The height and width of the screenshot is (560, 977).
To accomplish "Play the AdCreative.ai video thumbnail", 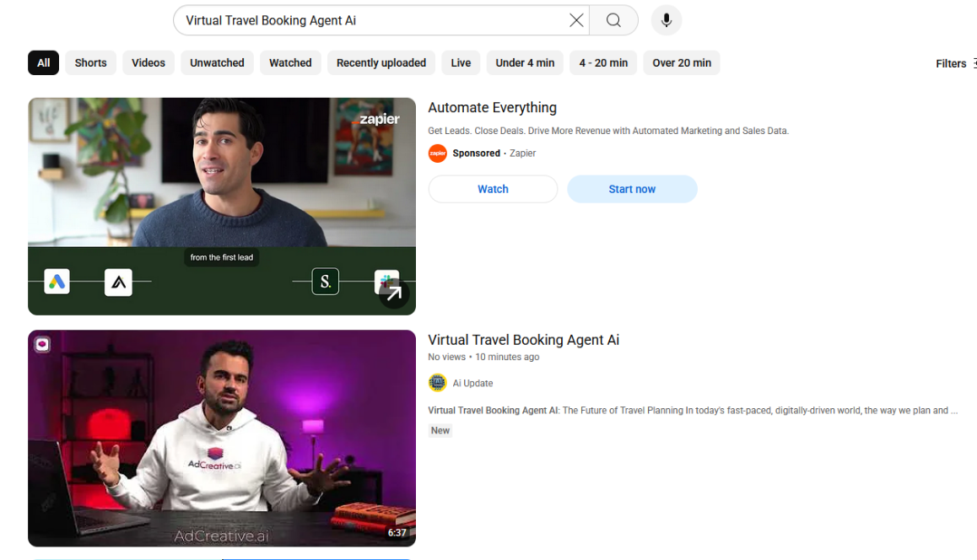I will (x=222, y=439).
